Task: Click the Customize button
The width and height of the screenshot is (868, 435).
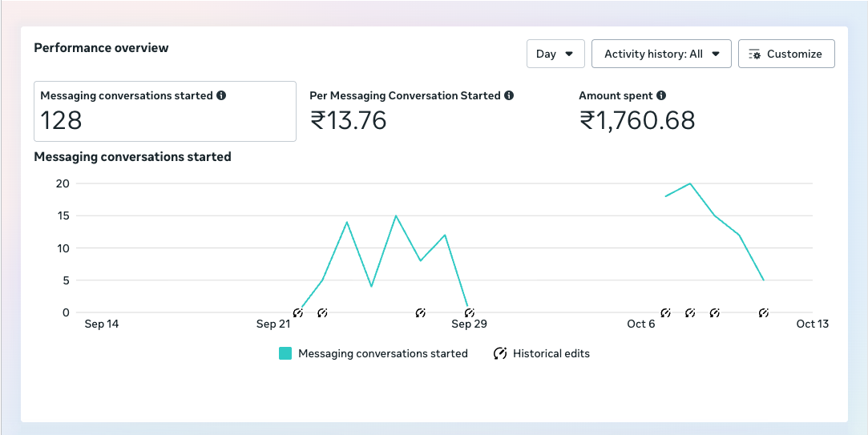Action: pos(785,54)
